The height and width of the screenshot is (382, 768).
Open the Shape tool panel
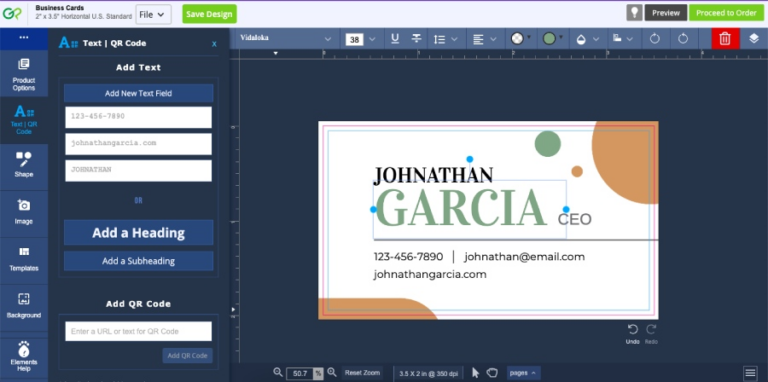24,167
